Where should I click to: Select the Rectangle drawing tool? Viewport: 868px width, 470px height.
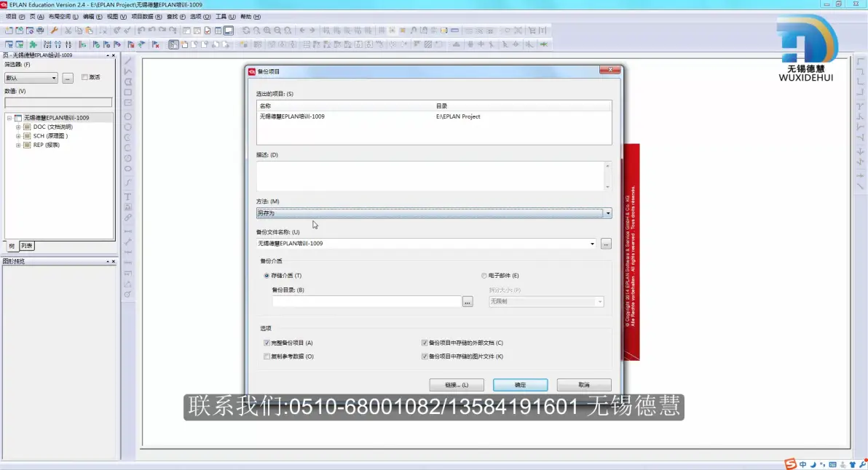pos(128,92)
